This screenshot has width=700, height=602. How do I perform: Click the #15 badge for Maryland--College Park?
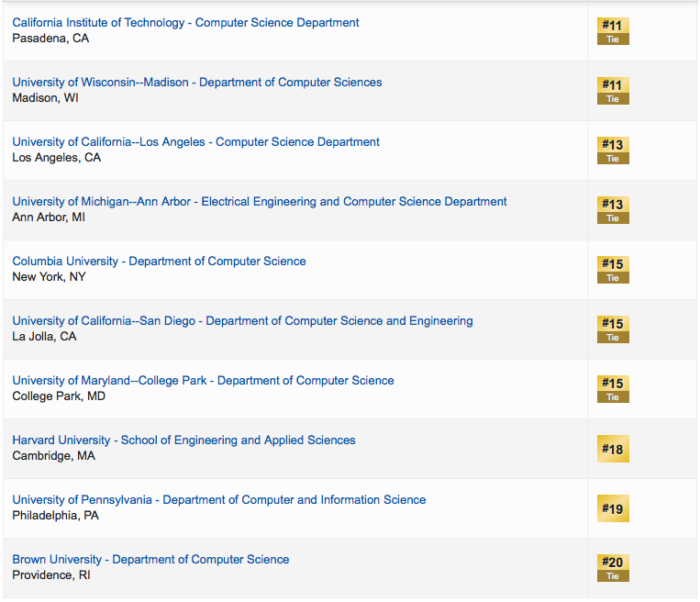coord(612,389)
